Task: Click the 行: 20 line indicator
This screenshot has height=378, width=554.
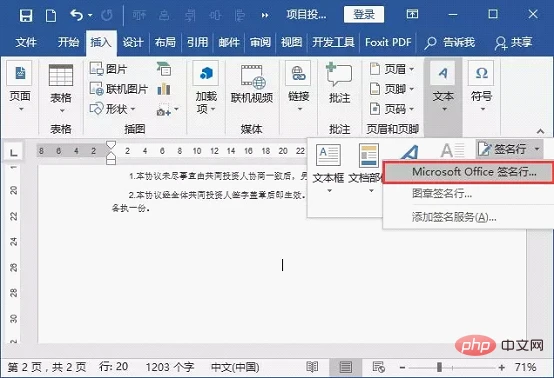Action: [x=113, y=367]
